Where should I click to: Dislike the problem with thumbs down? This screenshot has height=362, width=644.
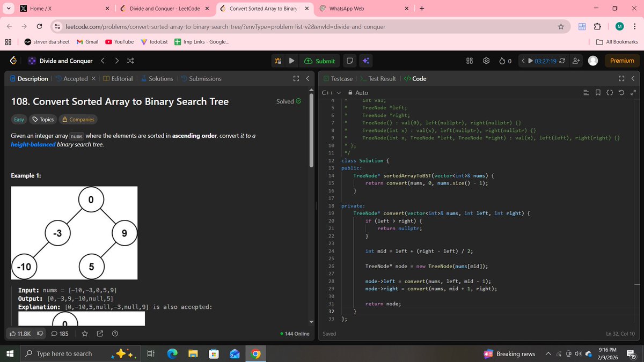point(40,334)
